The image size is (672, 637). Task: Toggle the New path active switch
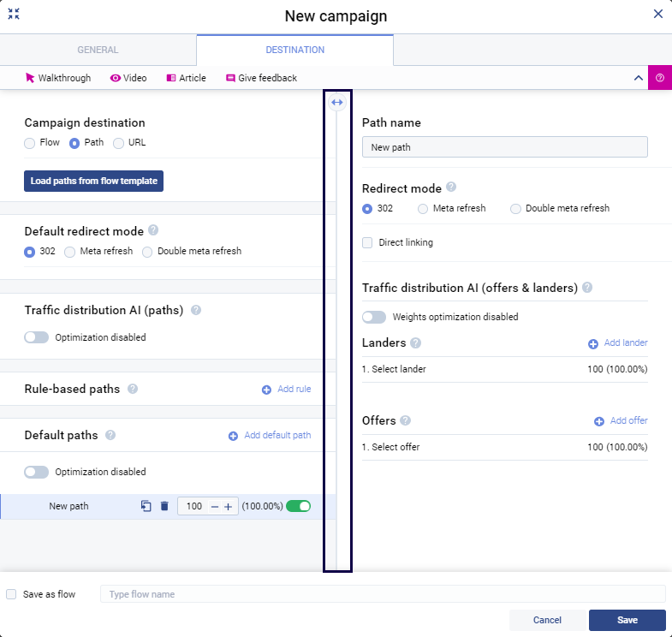click(298, 507)
